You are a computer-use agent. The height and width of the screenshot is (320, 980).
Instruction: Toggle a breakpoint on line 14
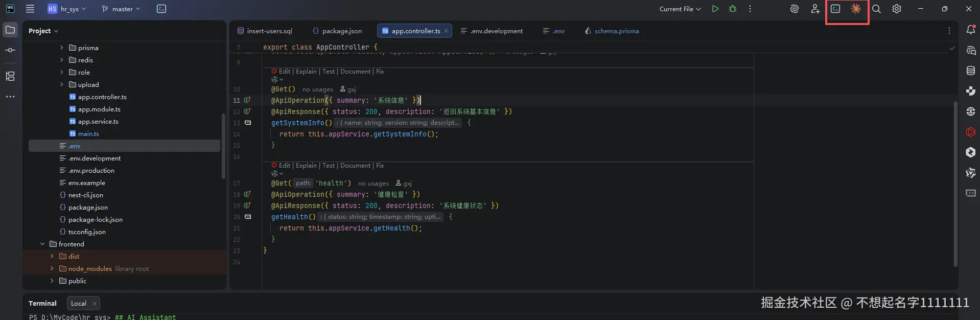point(237,134)
